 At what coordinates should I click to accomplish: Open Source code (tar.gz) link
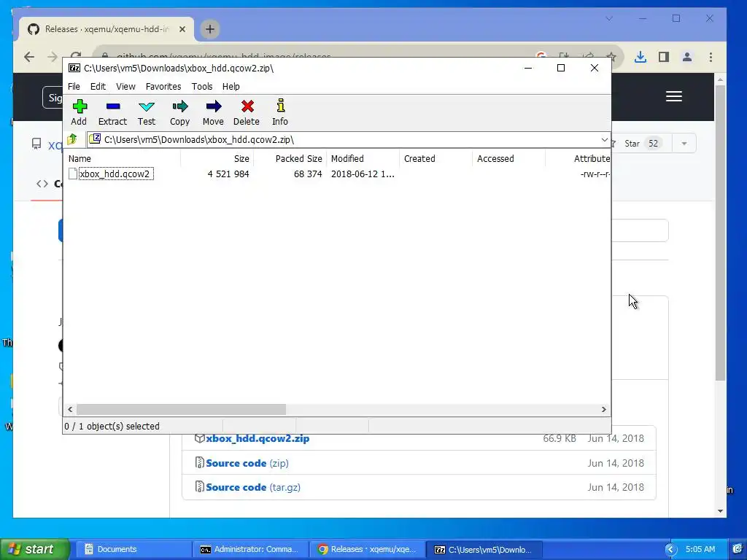(x=253, y=487)
